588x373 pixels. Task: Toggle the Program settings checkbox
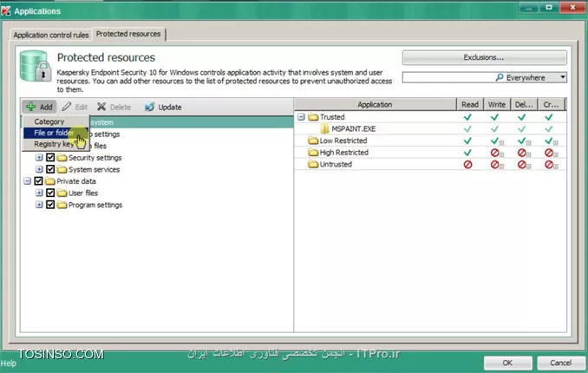tap(50, 205)
